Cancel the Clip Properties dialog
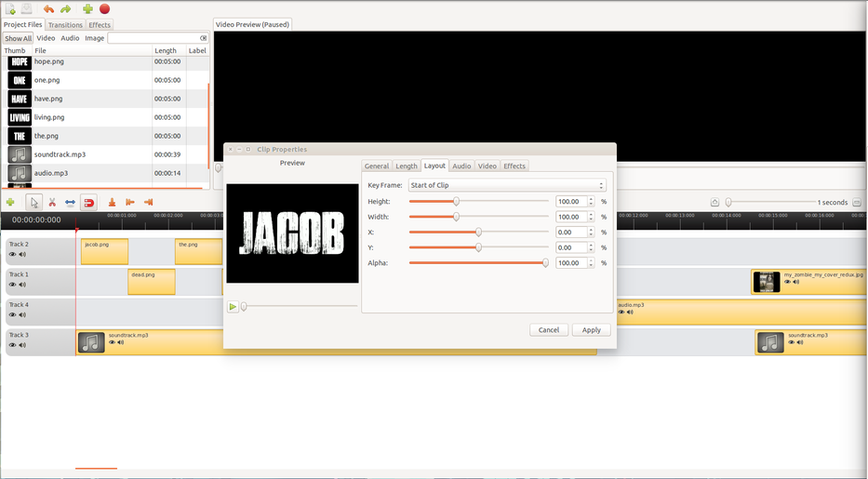Image resolution: width=868 pixels, height=479 pixels. pyautogui.click(x=549, y=330)
